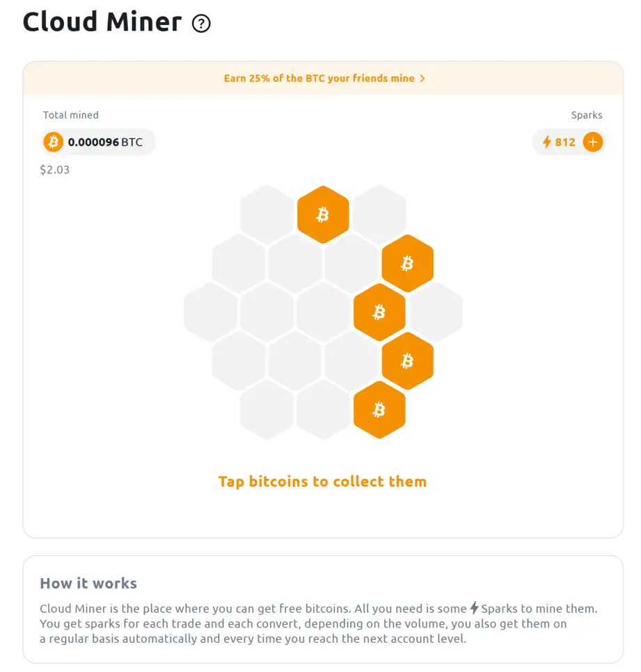Collect the bottommost orange bitcoin hexagon

click(379, 410)
